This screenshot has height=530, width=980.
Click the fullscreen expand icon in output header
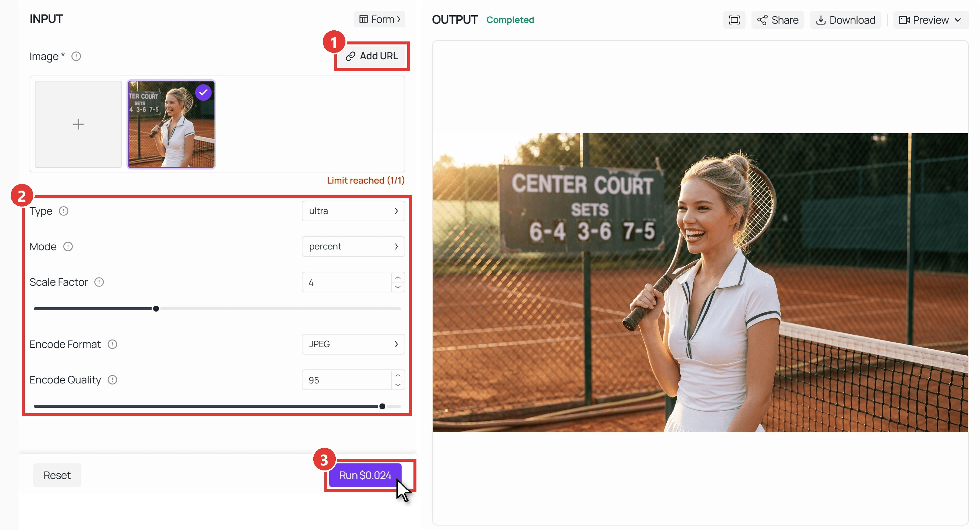[x=734, y=20]
